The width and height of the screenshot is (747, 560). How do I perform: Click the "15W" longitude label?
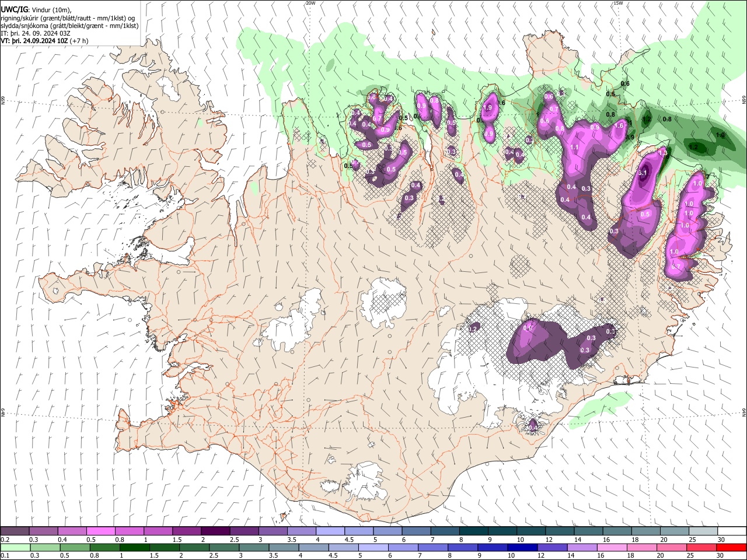click(618, 3)
